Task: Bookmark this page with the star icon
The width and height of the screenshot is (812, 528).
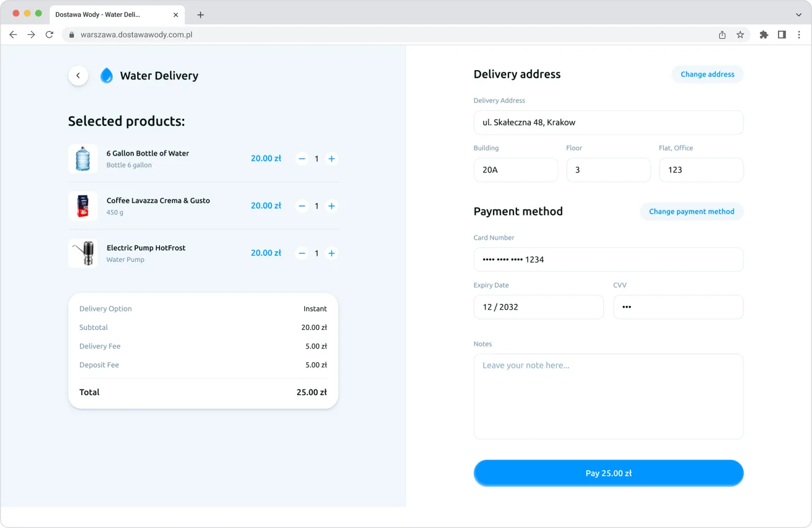Action: (x=740, y=35)
